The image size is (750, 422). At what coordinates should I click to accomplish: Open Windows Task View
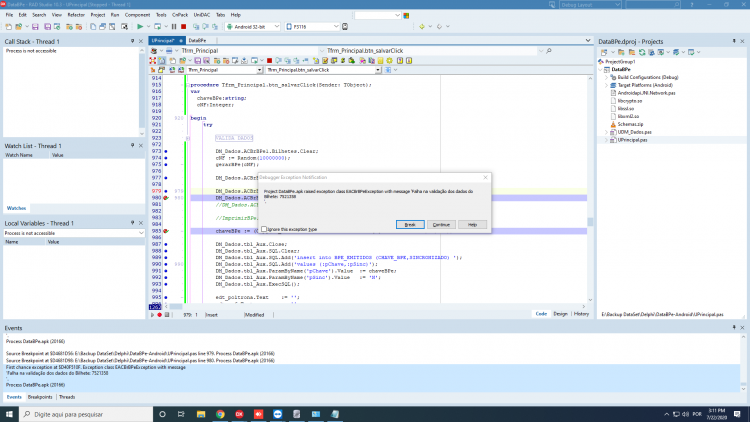(x=181, y=414)
